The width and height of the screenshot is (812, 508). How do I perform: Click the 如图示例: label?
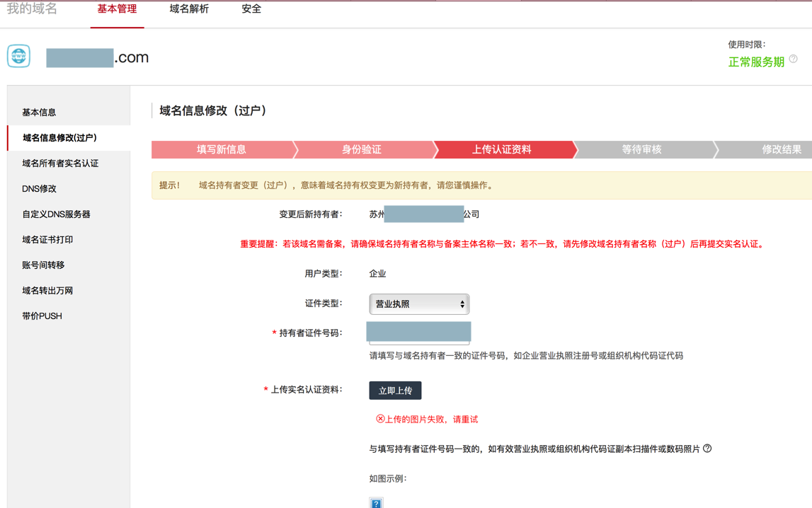pyautogui.click(x=388, y=479)
